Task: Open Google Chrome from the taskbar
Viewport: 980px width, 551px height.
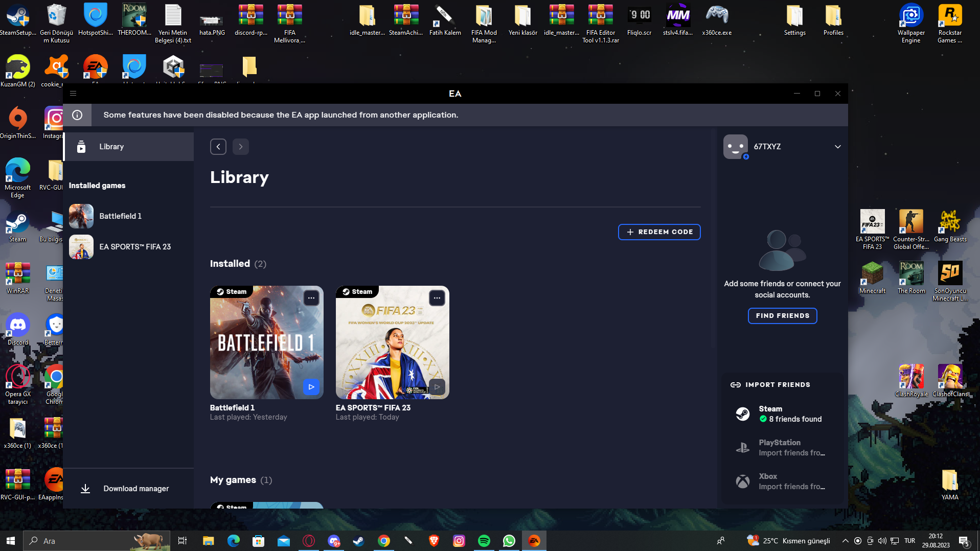Action: coord(384,541)
